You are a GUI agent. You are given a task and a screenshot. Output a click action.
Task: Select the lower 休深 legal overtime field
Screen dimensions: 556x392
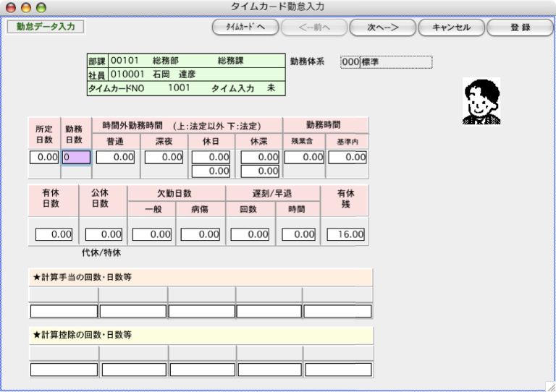click(x=260, y=171)
